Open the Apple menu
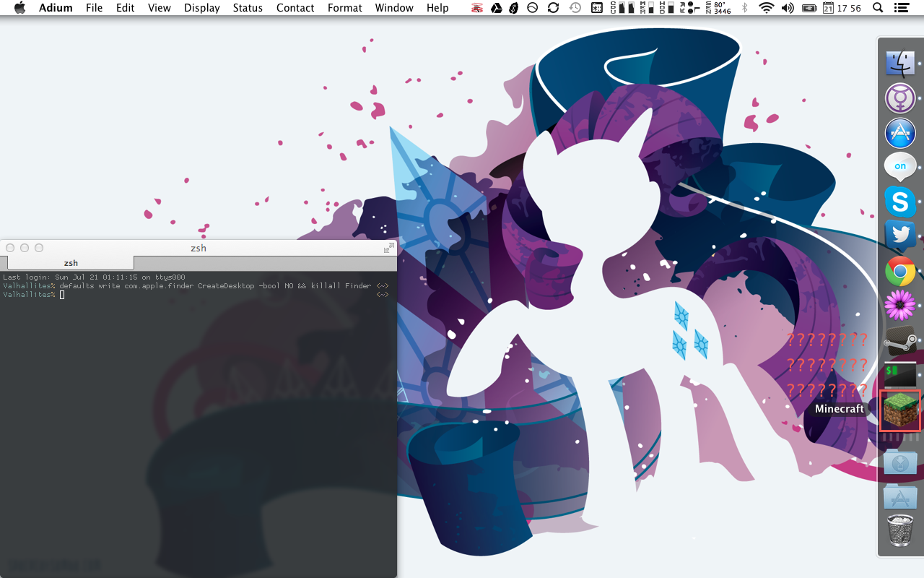This screenshot has width=924, height=578. click(x=19, y=8)
